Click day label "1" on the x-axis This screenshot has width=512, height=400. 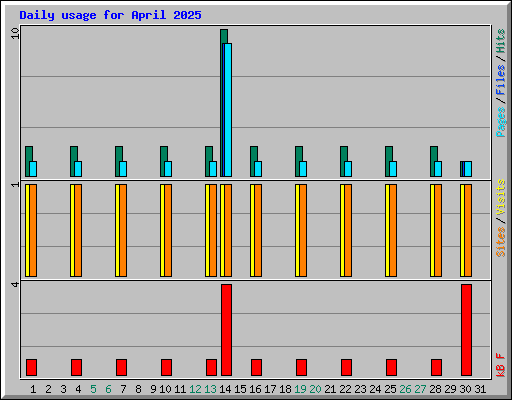pyautogui.click(x=33, y=389)
